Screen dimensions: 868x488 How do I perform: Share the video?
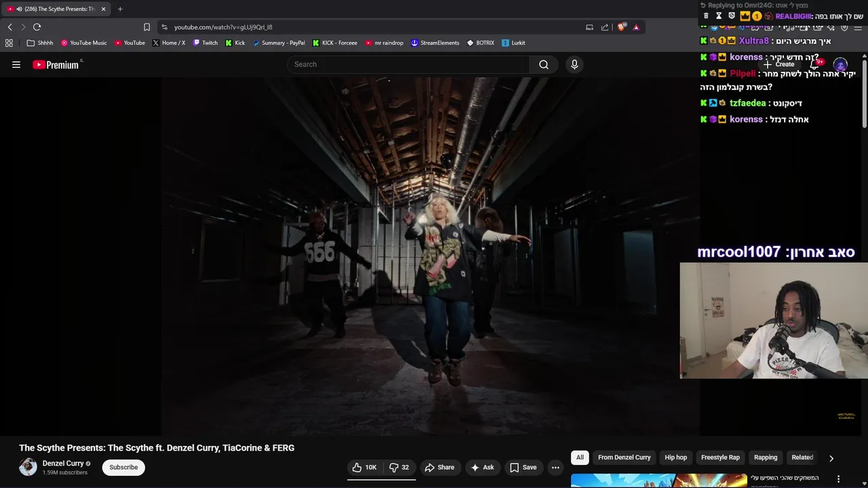click(x=439, y=467)
